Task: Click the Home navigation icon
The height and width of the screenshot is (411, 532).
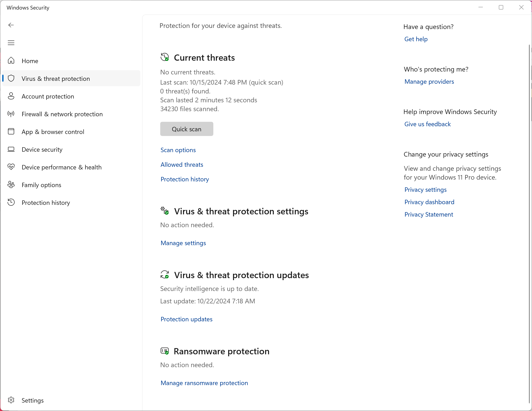Action: [12, 61]
